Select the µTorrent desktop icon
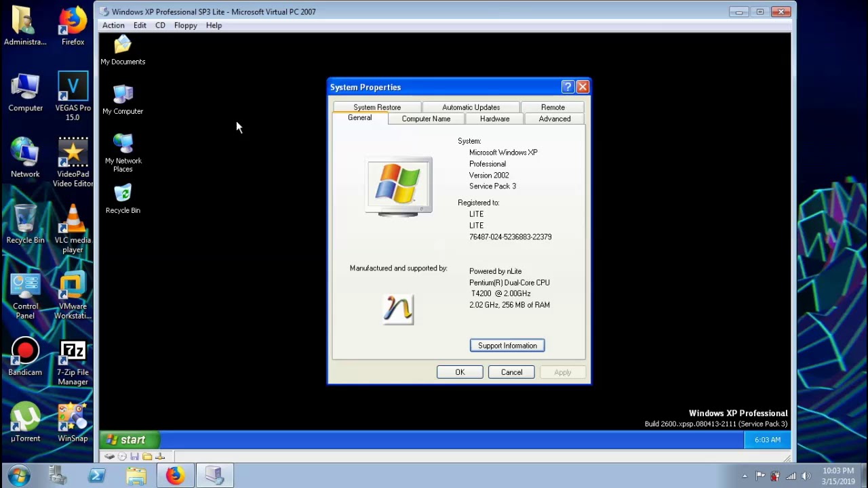Image resolution: width=868 pixels, height=488 pixels. [x=25, y=422]
